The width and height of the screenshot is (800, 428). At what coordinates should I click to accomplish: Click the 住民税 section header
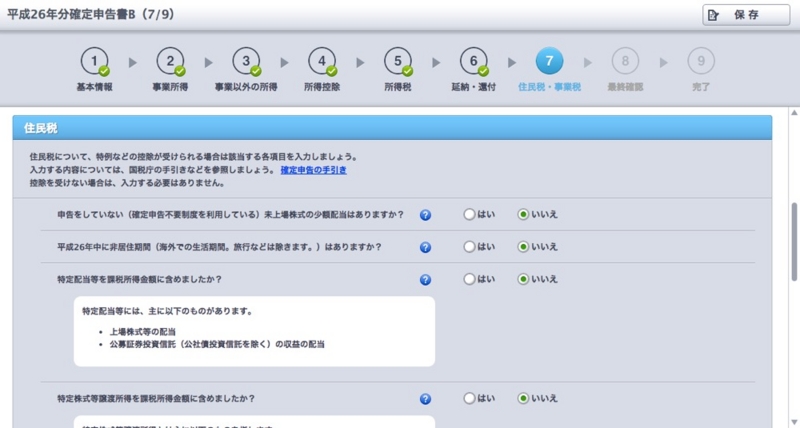(392, 128)
